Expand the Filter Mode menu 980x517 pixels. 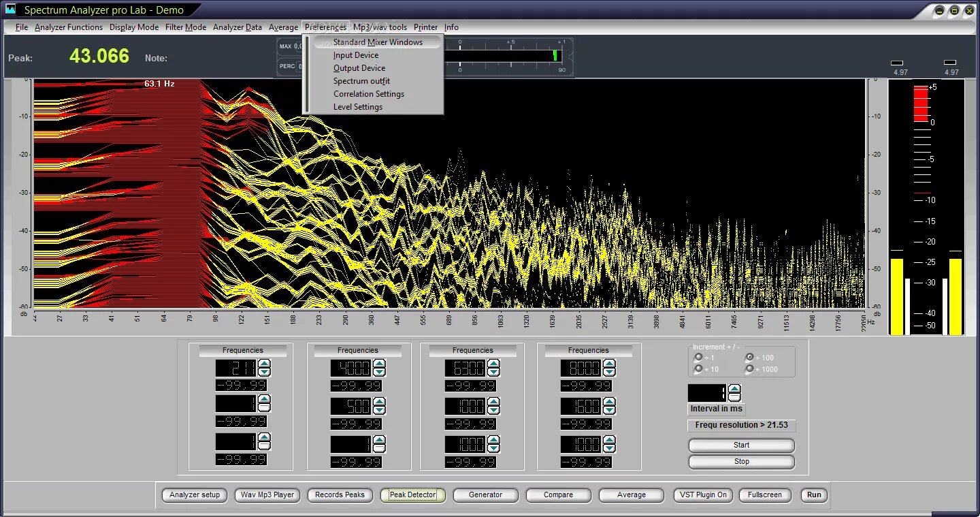pos(186,27)
